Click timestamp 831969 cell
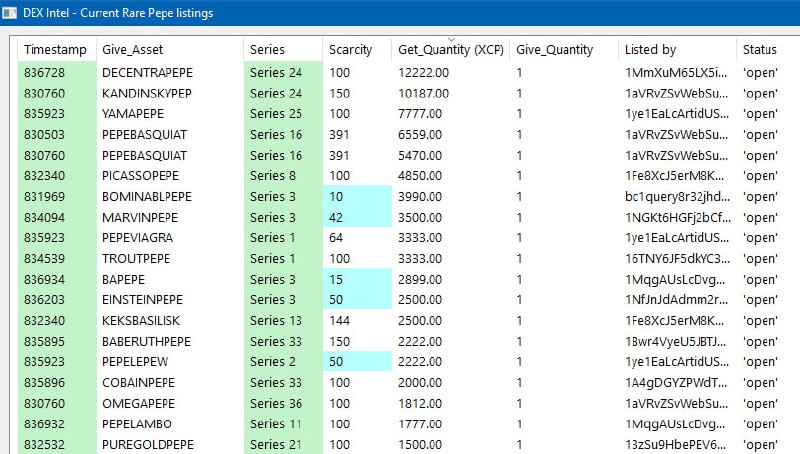This screenshot has height=454, width=800. pos(57,196)
